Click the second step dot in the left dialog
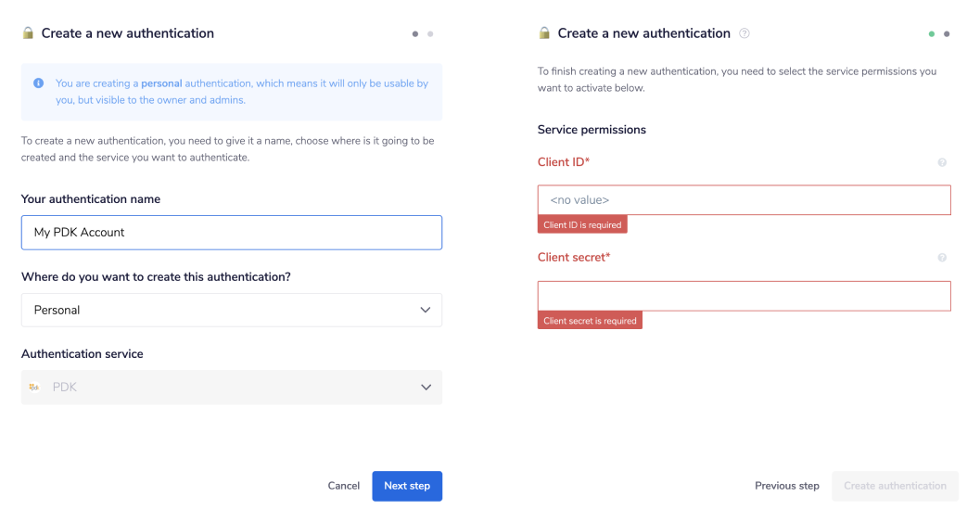This screenshot has width=980, height=522. (430, 34)
